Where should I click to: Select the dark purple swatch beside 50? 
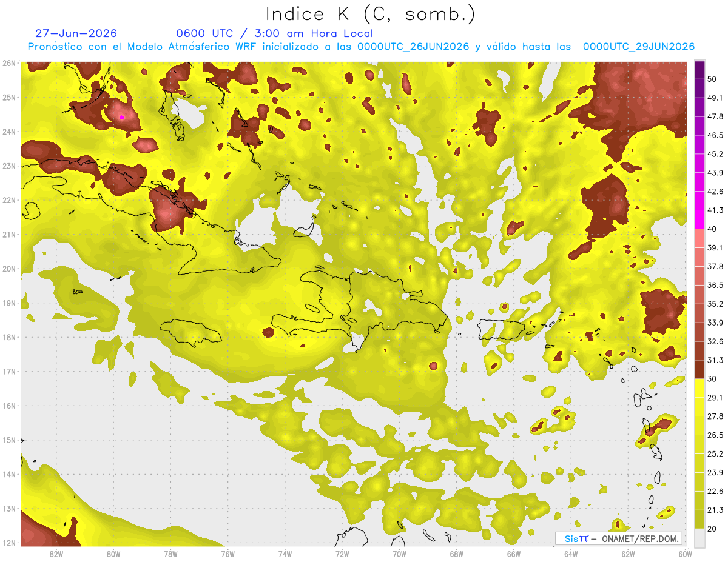pyautogui.click(x=699, y=70)
